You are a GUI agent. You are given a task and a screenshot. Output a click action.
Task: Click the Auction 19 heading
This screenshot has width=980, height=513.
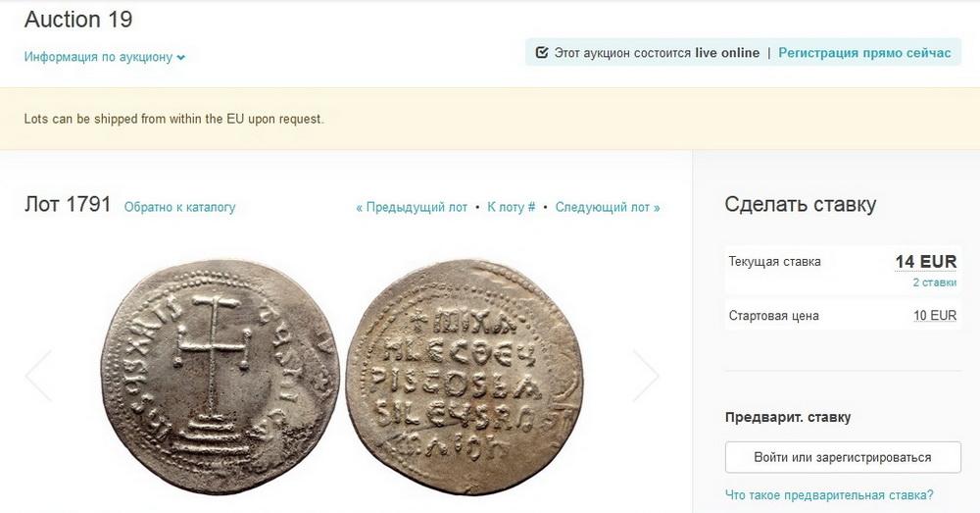[x=78, y=20]
